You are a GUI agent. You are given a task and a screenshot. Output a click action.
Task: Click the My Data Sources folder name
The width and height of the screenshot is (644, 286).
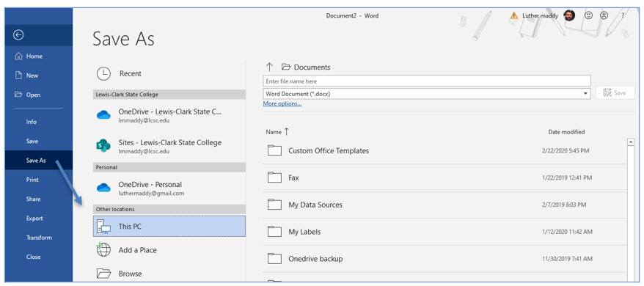(x=315, y=205)
